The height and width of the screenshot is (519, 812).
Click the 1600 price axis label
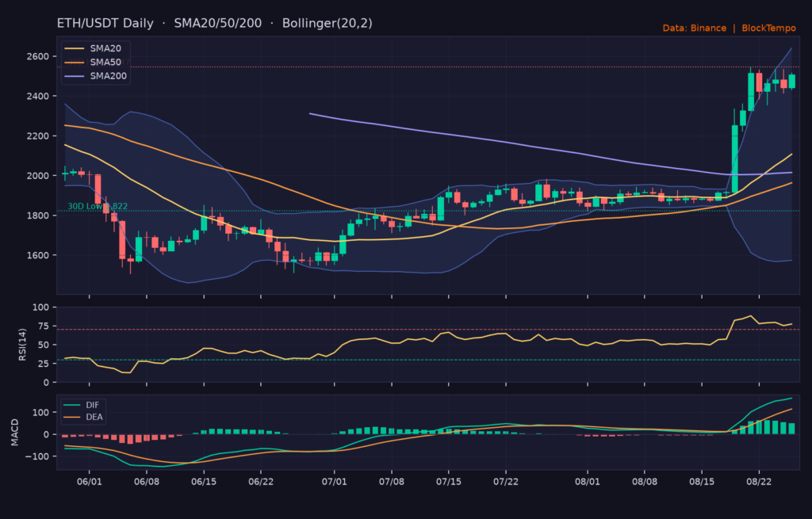38,255
